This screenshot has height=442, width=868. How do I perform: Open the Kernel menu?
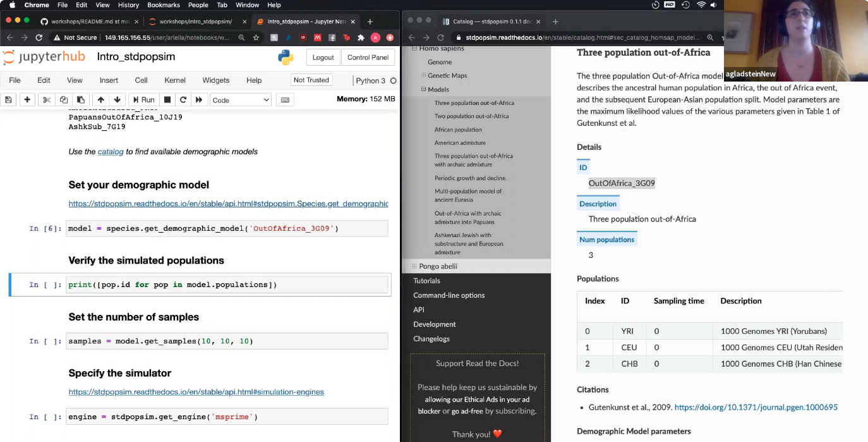[175, 80]
